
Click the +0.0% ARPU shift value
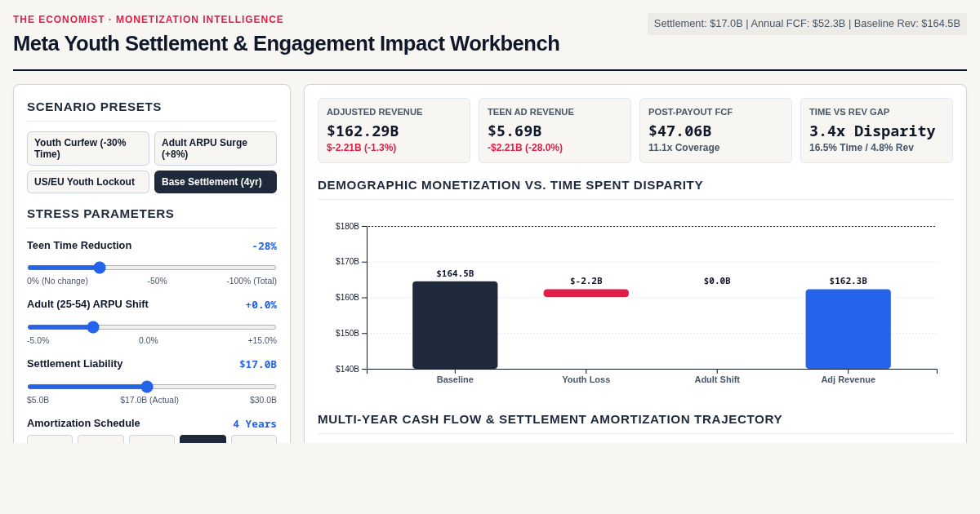click(x=261, y=305)
